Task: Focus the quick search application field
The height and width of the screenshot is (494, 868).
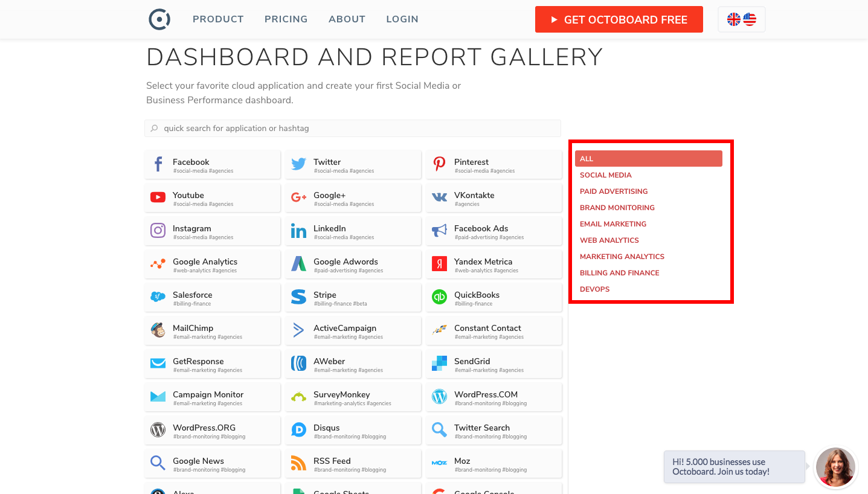Action: click(353, 128)
